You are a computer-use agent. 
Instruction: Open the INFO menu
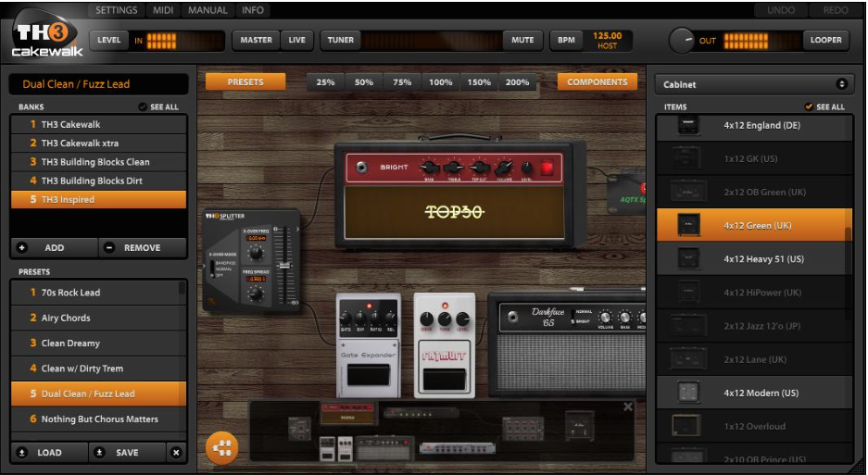(252, 10)
